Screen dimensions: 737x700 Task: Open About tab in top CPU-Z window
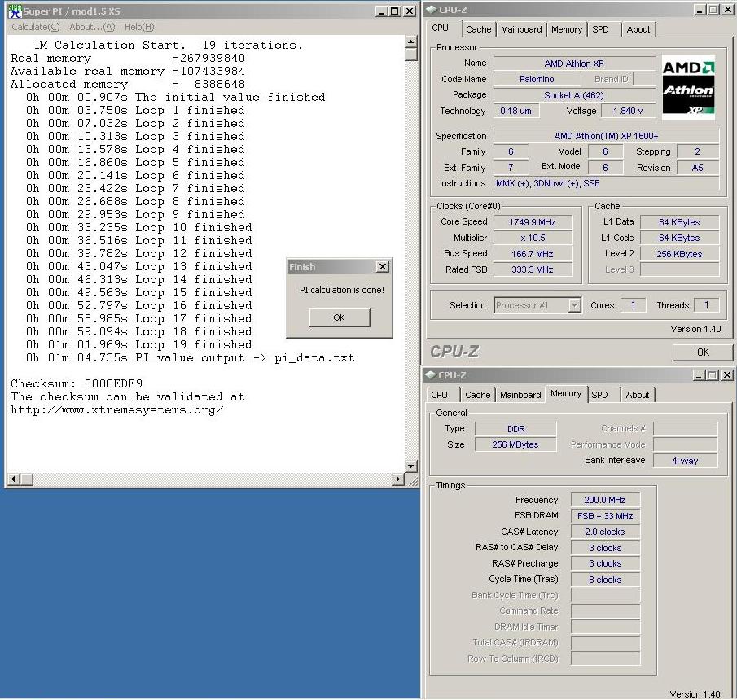(x=638, y=29)
